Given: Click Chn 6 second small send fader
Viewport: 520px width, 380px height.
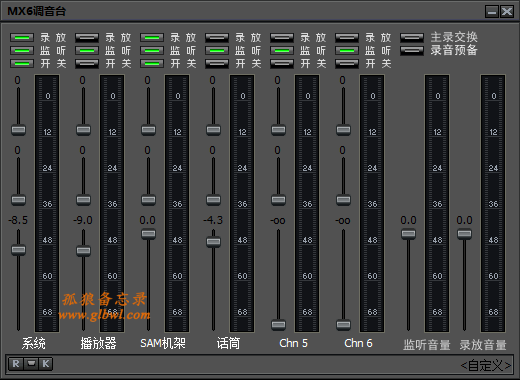Looking at the screenshot, I should click(x=343, y=200).
